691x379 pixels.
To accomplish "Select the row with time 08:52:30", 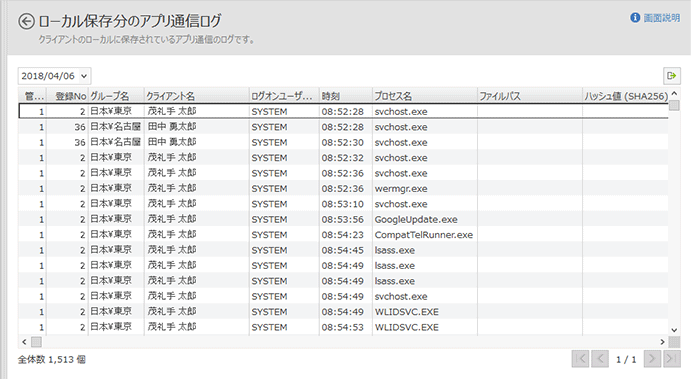I will tap(343, 142).
